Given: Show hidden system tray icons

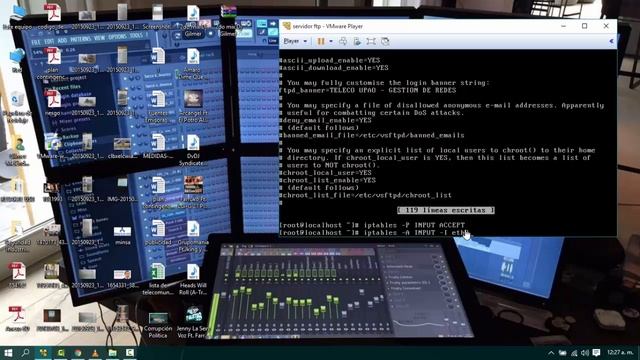Looking at the screenshot, I should [551, 353].
